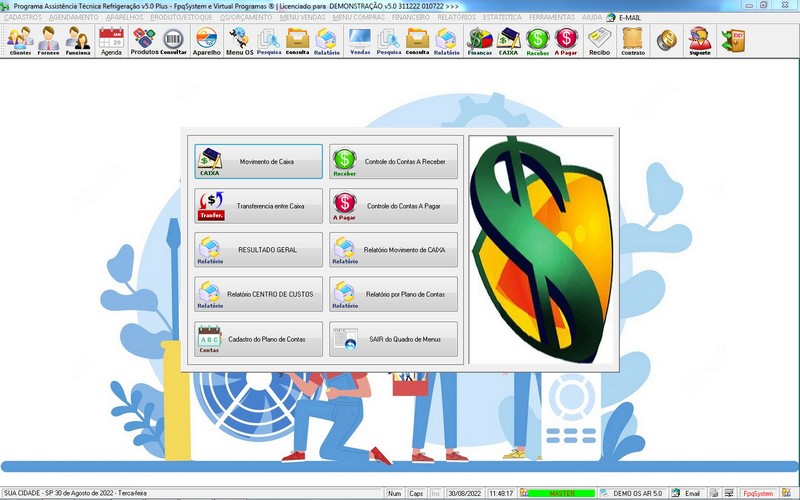
Task: Click Relatório icon just left of Vendas
Action: [327, 40]
